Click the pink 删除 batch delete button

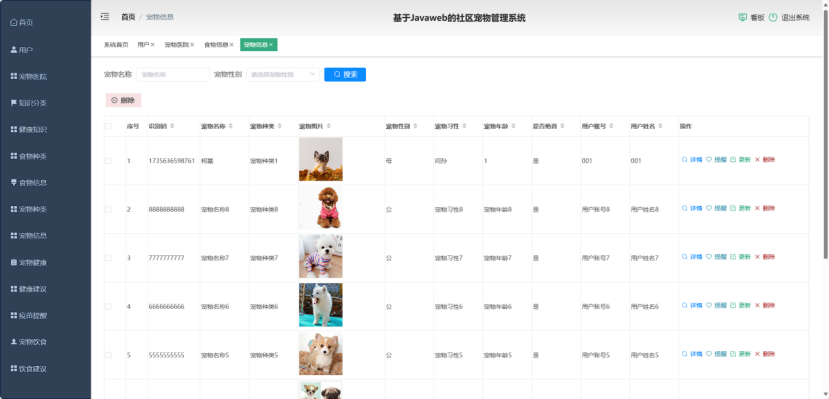pyautogui.click(x=123, y=100)
